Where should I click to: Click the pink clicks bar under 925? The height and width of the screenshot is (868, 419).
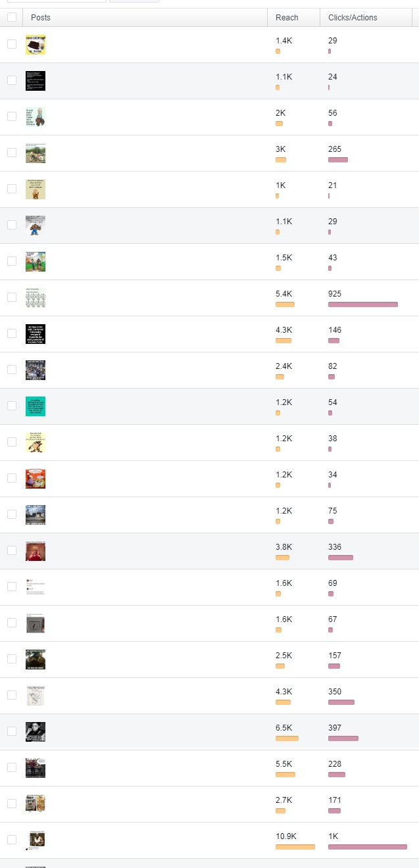363,304
